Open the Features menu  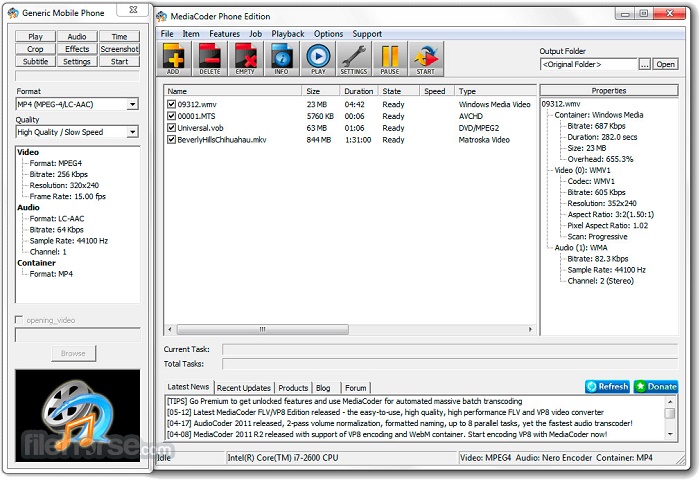point(225,34)
